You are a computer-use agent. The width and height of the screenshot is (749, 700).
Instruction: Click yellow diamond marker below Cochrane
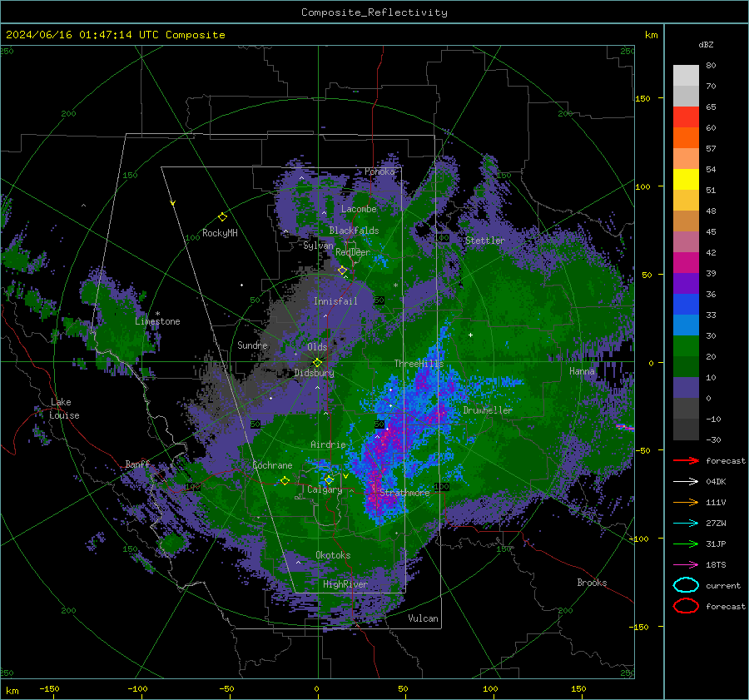pos(285,481)
